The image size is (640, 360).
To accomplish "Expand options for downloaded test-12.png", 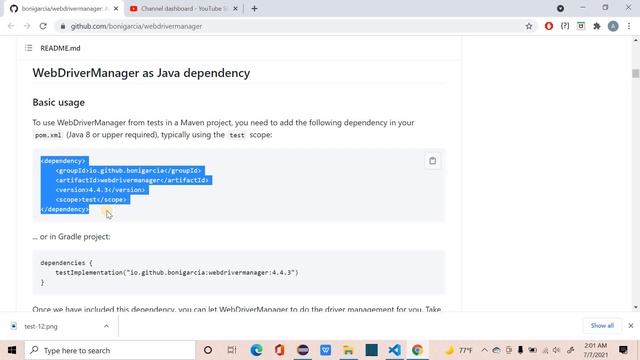I will pos(106,326).
